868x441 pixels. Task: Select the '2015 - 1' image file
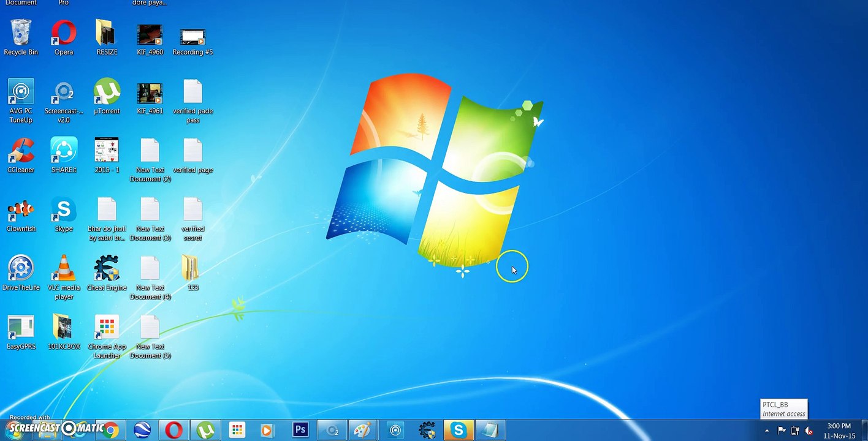(x=107, y=155)
